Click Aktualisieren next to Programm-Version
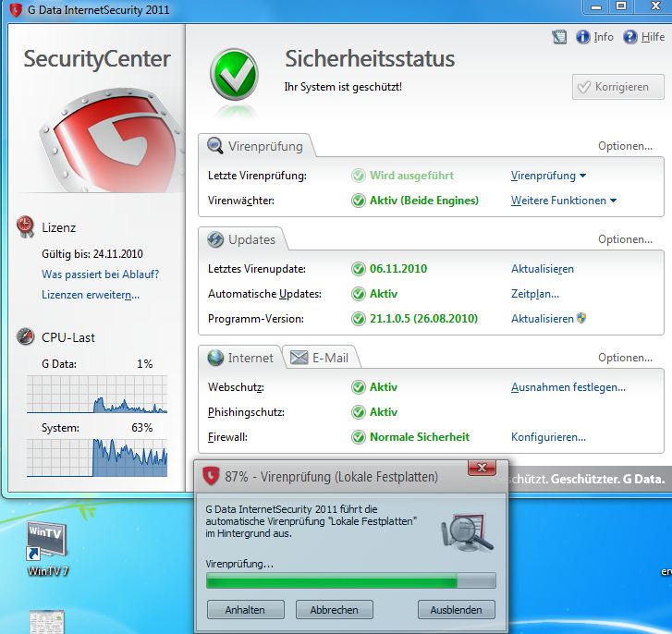This screenshot has width=672, height=634. point(543,319)
